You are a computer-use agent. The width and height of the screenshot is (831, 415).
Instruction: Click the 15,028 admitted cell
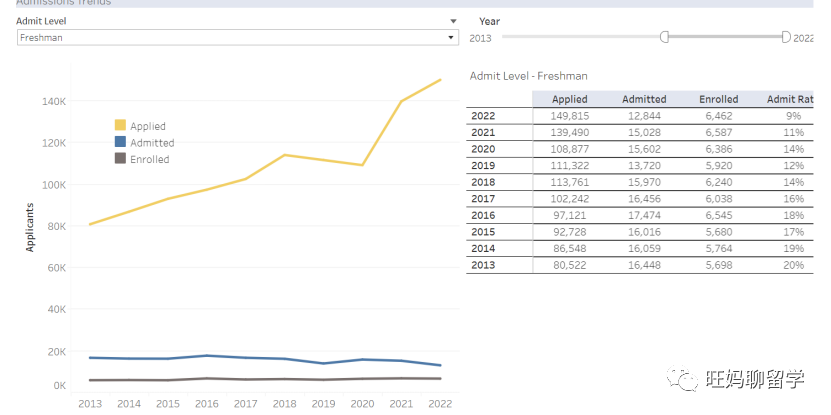tap(644, 133)
